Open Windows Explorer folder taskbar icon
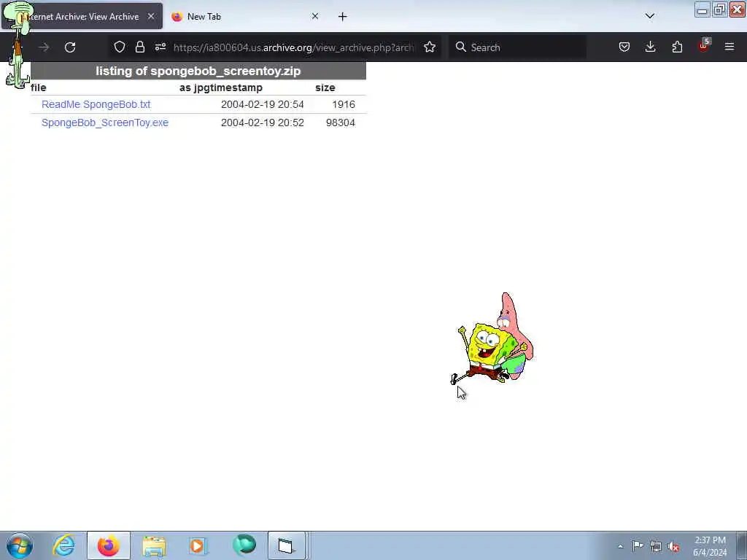 153,545
